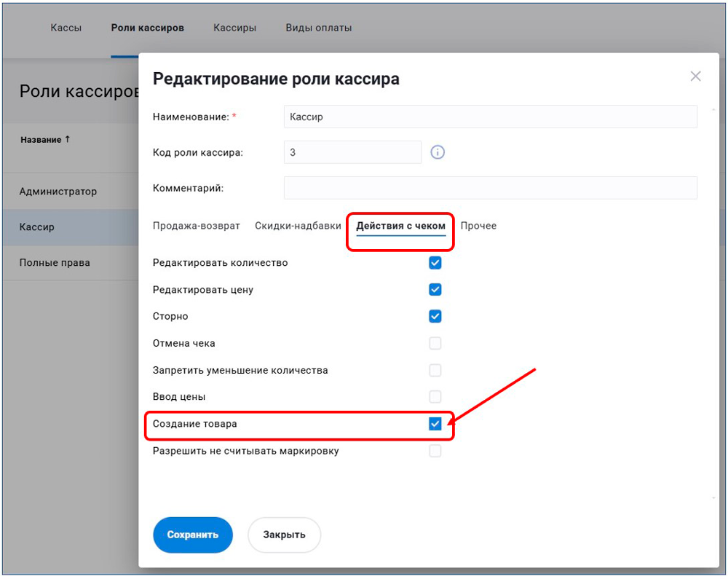Image resolution: width=728 pixels, height=579 pixels.
Task: Select Администратор role in the list
Action: 58,192
